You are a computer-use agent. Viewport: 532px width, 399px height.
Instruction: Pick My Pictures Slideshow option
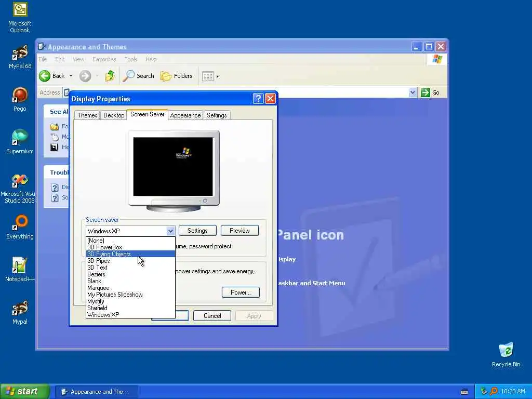[130, 295]
